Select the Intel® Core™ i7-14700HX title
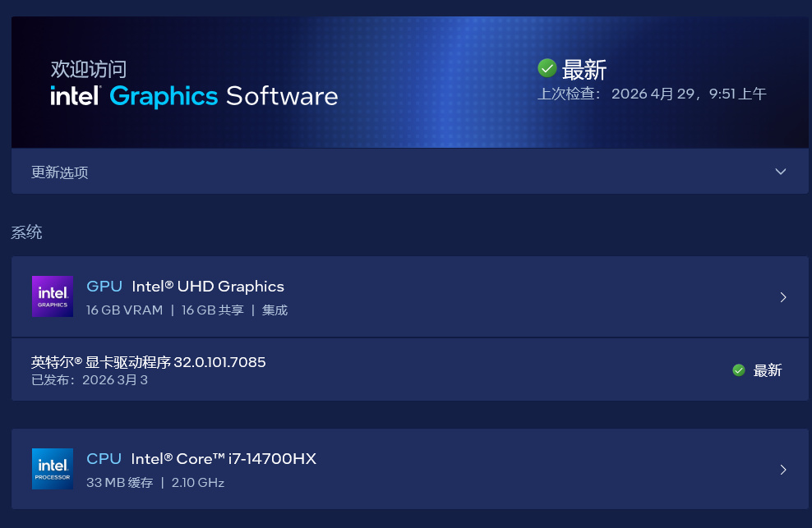The height and width of the screenshot is (528, 812). click(x=224, y=459)
